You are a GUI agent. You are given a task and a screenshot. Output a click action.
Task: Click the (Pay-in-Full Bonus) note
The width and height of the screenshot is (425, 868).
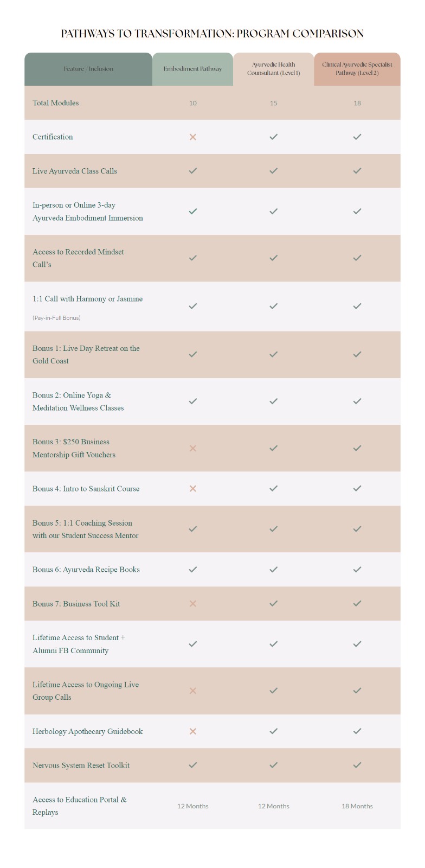[x=56, y=318]
